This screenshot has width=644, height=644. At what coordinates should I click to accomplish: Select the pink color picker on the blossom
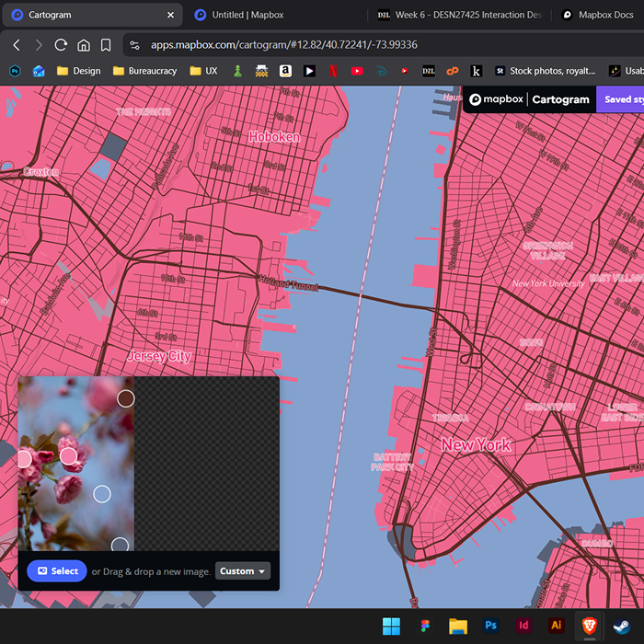point(68,455)
